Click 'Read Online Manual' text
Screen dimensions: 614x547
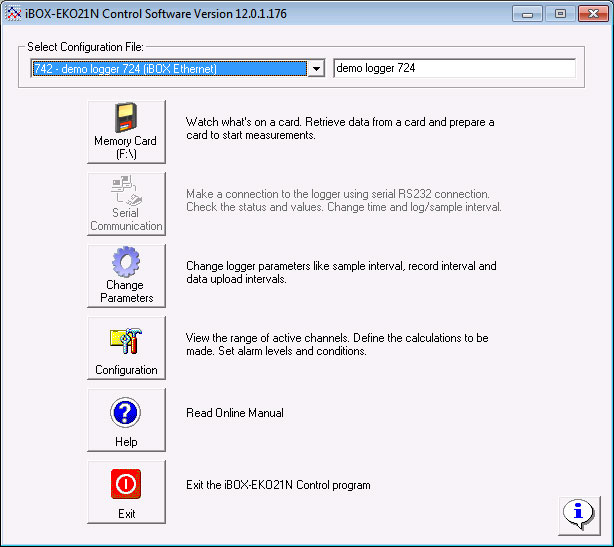[235, 413]
